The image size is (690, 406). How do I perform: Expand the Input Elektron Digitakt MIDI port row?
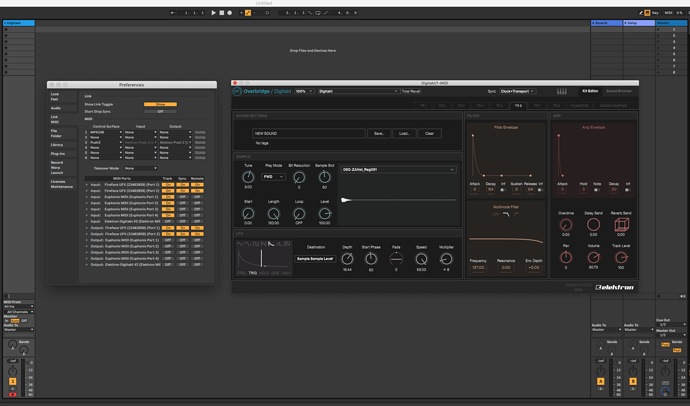(x=87, y=221)
